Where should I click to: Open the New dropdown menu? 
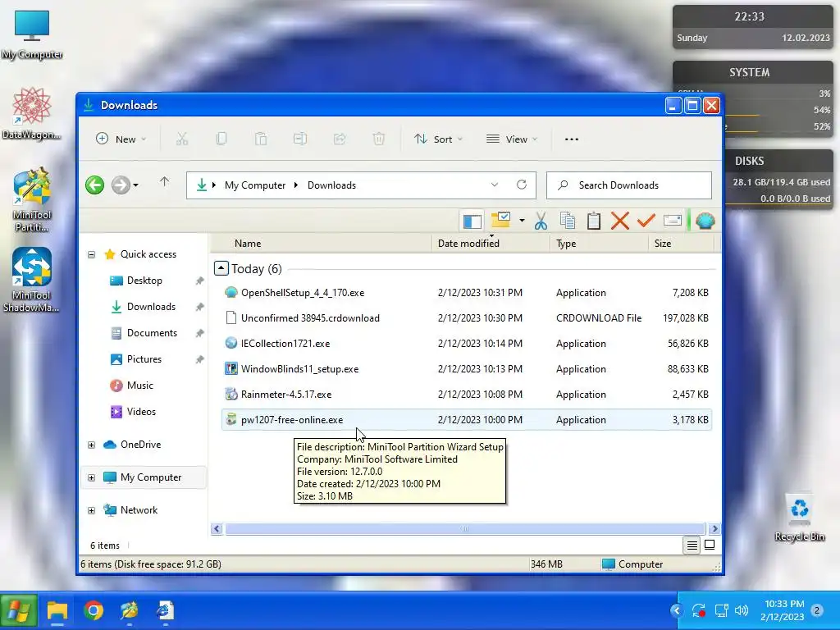pos(121,139)
